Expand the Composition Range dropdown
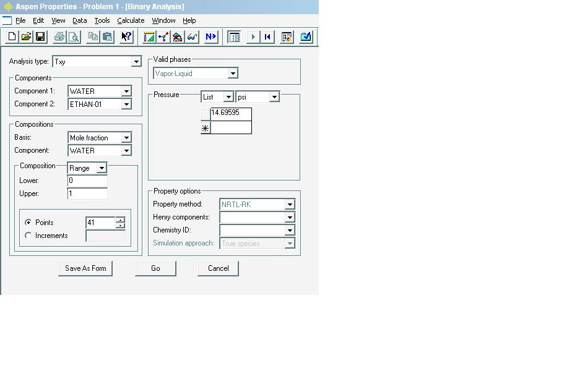Screen dimensions: 572x392 tap(102, 168)
